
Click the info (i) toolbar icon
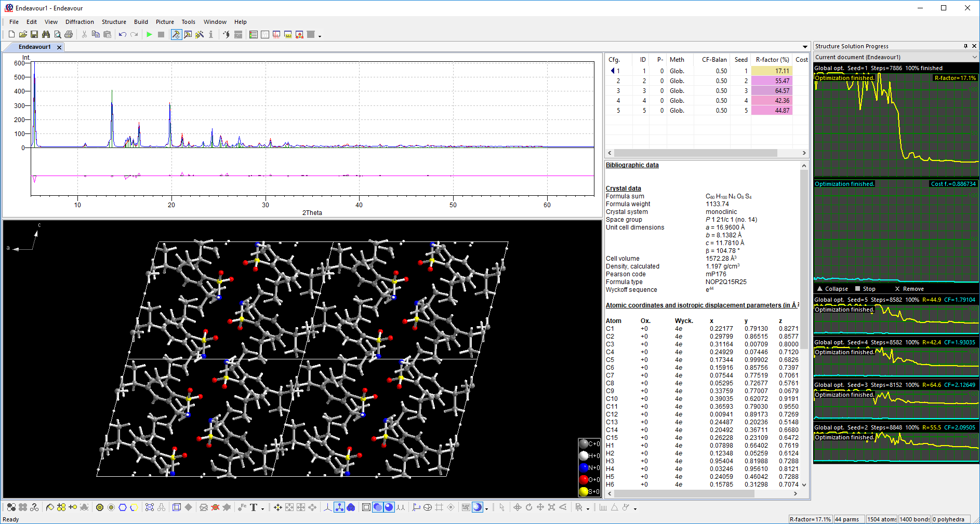tap(211, 34)
